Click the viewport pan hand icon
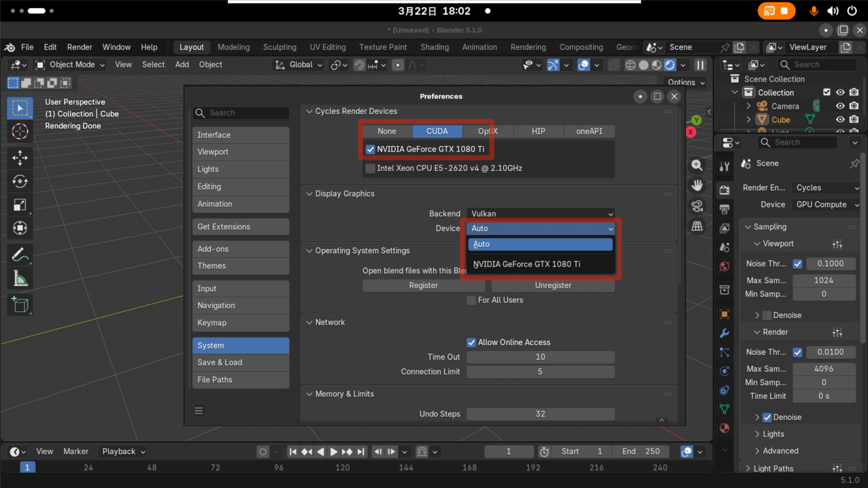 coord(697,186)
